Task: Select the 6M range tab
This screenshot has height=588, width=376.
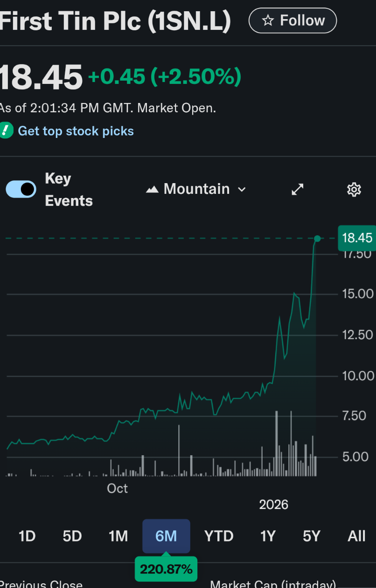Action: click(166, 536)
